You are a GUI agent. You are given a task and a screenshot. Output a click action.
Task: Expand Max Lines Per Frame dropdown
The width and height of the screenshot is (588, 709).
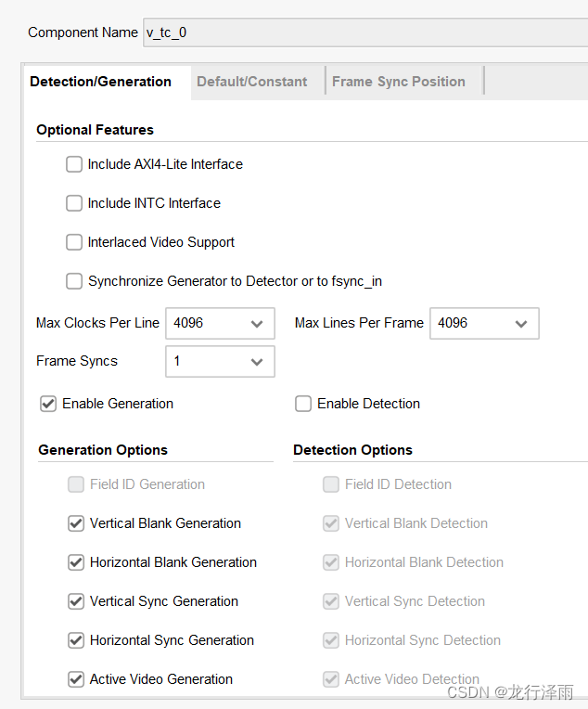point(484,323)
